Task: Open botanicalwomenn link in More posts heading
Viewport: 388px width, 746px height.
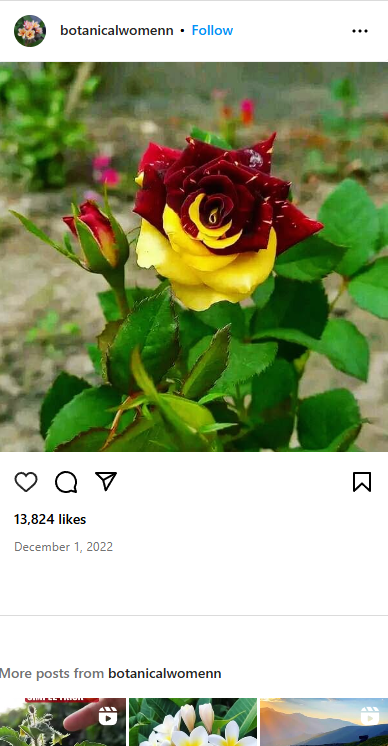Action: 165,673
